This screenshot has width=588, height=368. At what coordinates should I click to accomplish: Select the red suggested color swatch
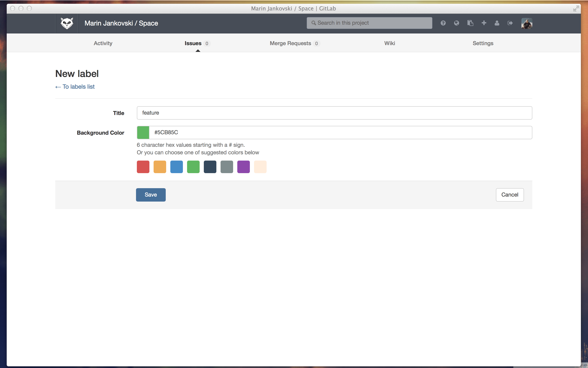click(x=143, y=166)
